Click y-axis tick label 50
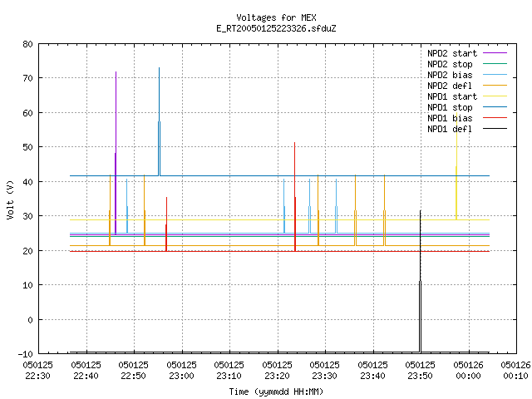The image size is (532, 399). tap(27, 147)
